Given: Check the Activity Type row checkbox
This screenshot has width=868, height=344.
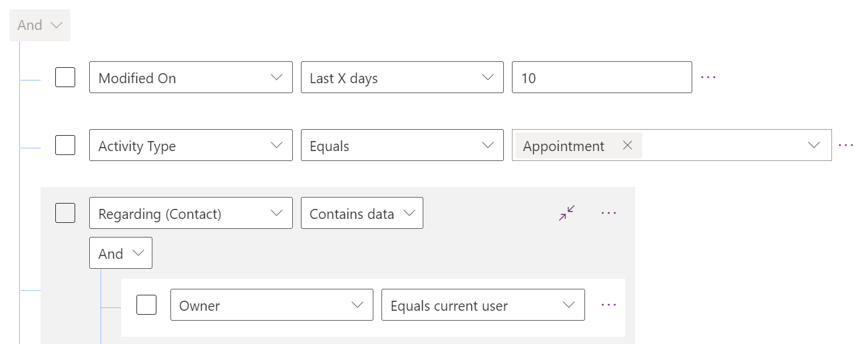Looking at the screenshot, I should (x=65, y=145).
